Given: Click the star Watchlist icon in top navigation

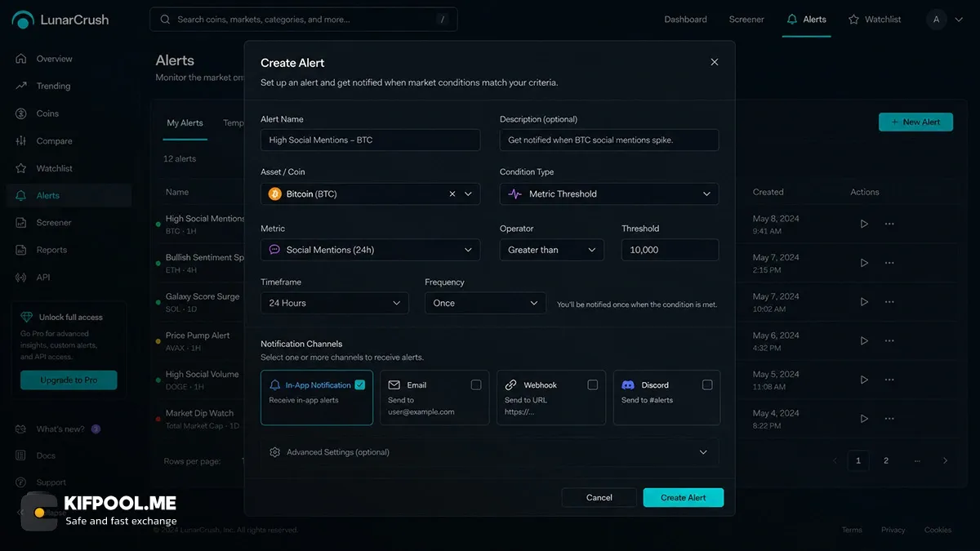Looking at the screenshot, I should pos(853,20).
